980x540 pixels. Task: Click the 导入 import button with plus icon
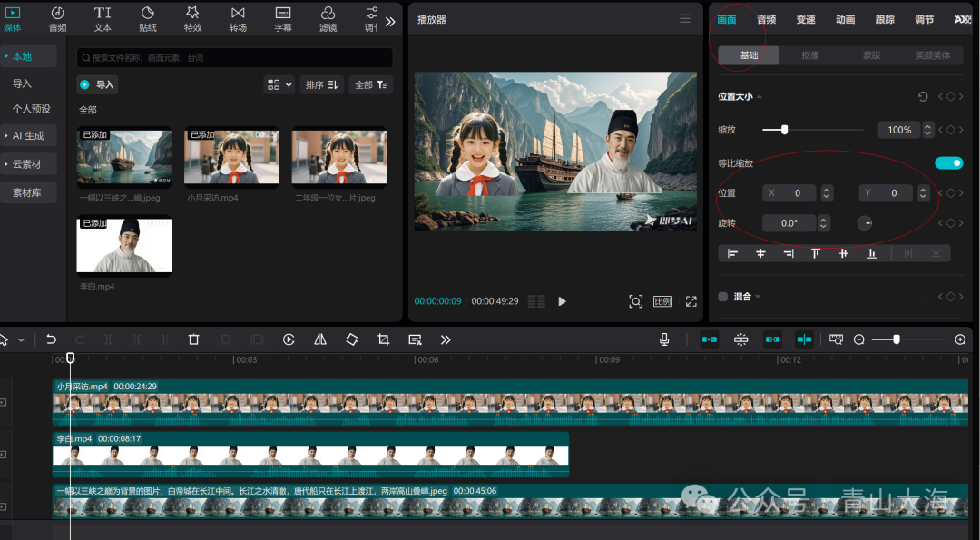coord(97,84)
